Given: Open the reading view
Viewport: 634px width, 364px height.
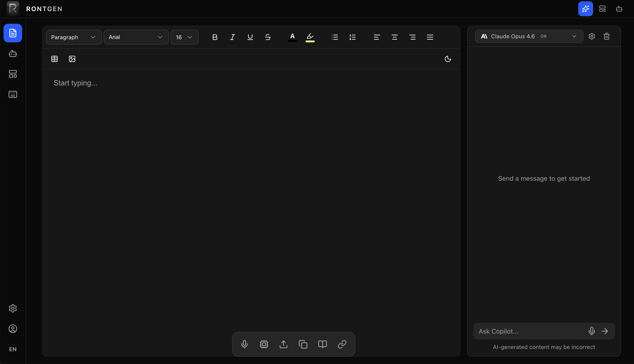Looking at the screenshot, I should [322, 344].
